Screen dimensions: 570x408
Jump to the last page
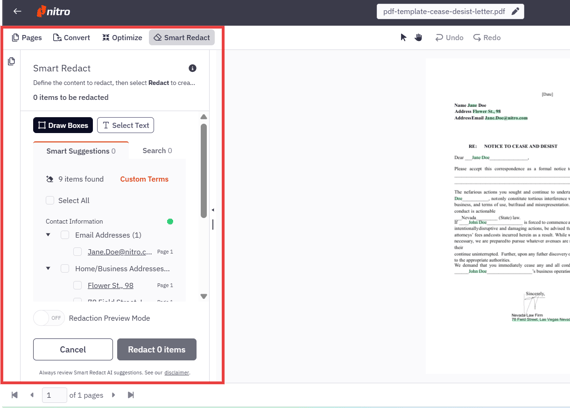(x=131, y=395)
